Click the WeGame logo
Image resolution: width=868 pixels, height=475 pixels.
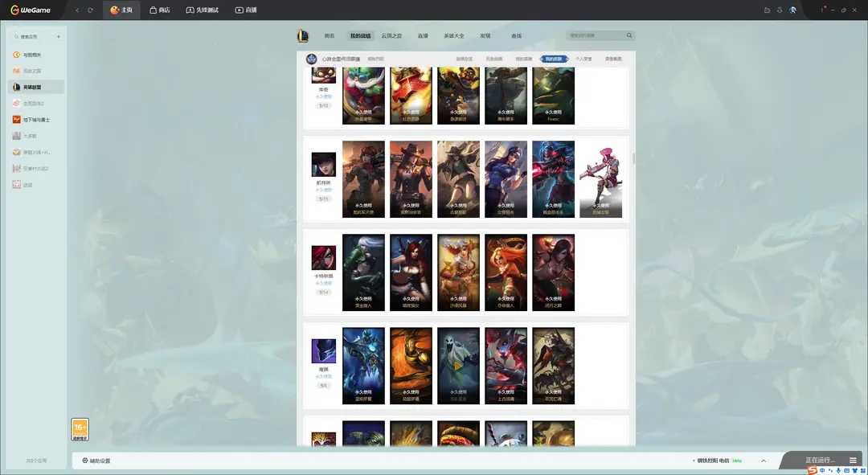[31, 10]
